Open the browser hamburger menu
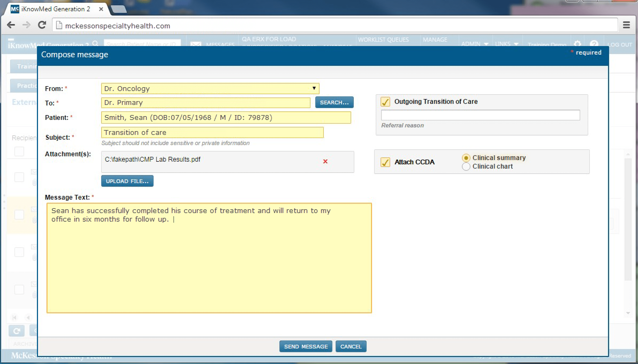This screenshot has height=364, width=638. [x=626, y=25]
